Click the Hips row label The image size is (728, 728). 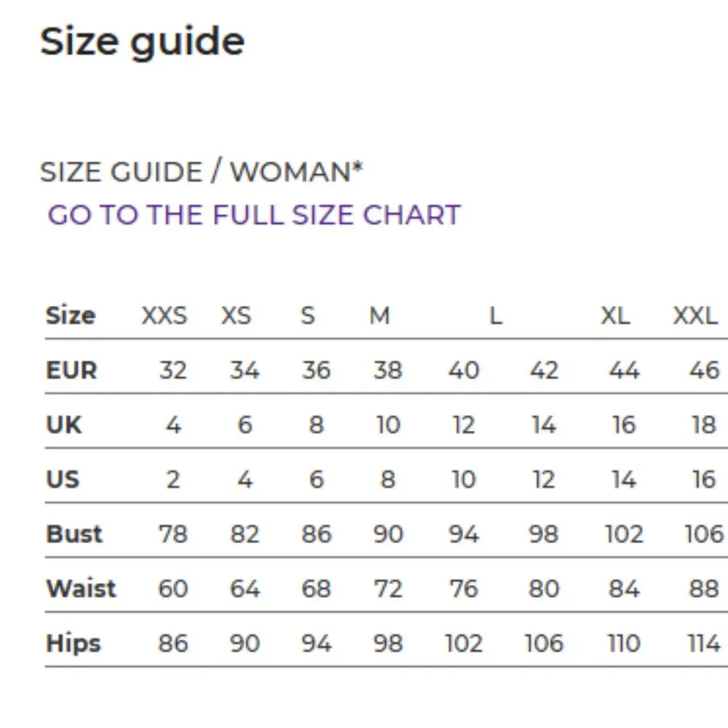click(74, 643)
